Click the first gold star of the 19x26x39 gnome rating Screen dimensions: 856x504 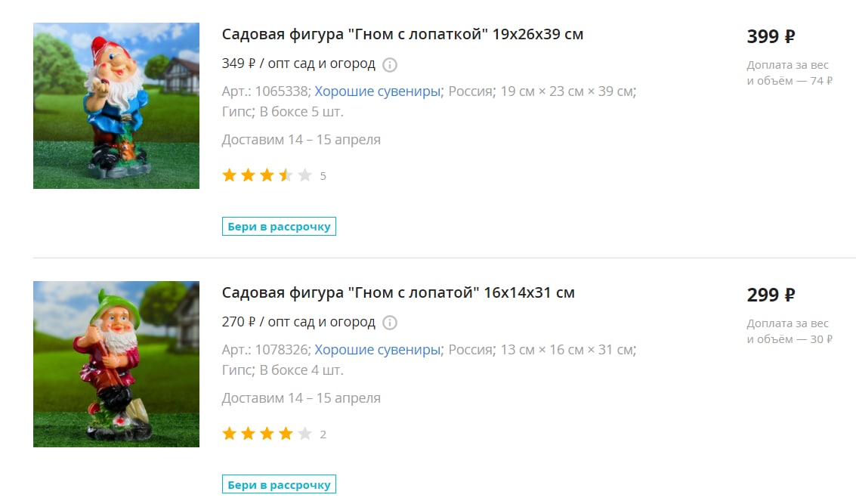coord(229,175)
